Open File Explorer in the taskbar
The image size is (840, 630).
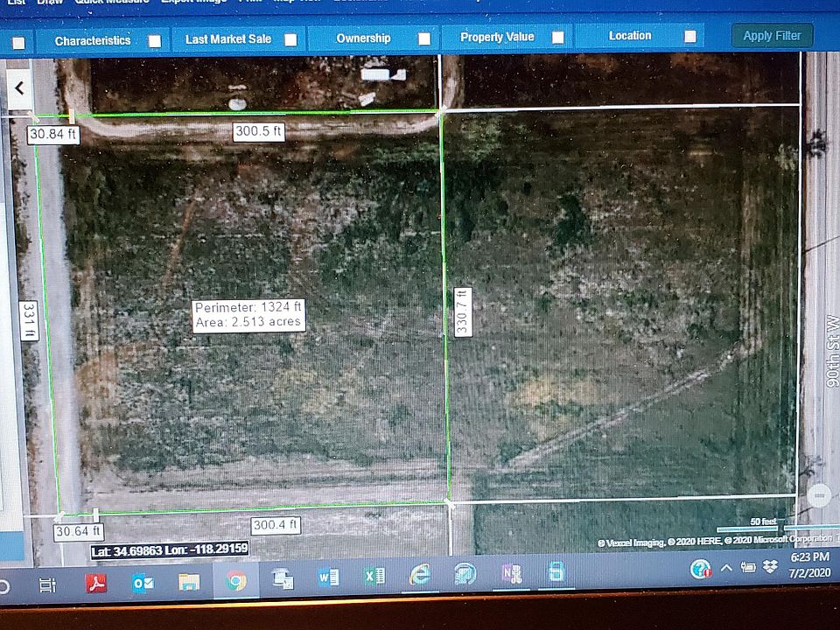click(x=189, y=583)
